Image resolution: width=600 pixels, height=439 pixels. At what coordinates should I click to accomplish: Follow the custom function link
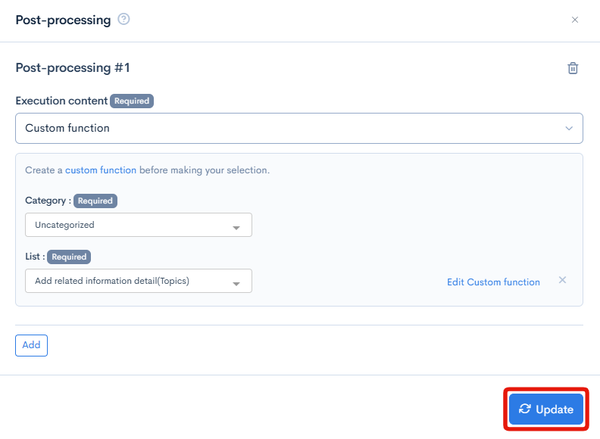(x=101, y=170)
